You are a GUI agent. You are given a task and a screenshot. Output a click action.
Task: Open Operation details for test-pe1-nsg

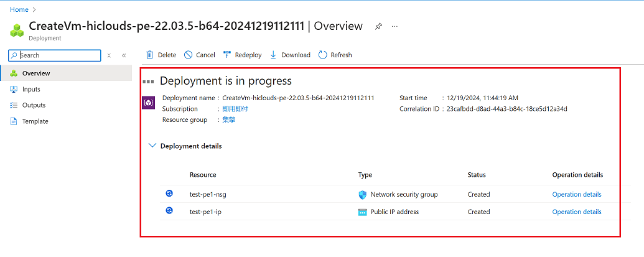pyautogui.click(x=577, y=195)
